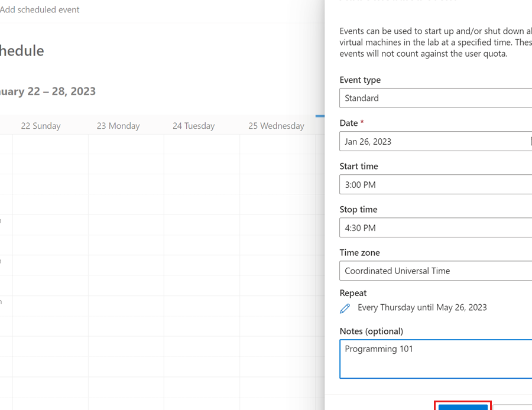532x410 pixels.
Task: Click the week range heading ending 28, 2023
Action: pos(48,92)
